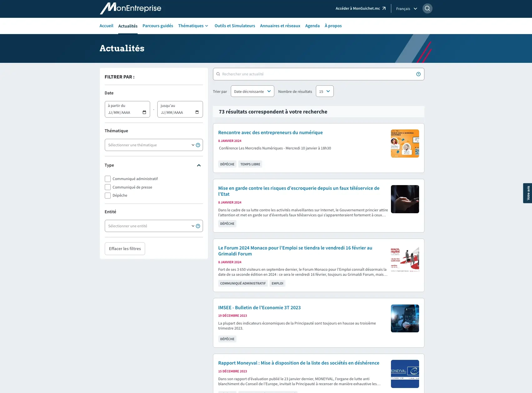This screenshot has width=532, height=393.
Task: Click the DÉPÊCHE tag on the IMSEE article
Action: pyautogui.click(x=227, y=339)
